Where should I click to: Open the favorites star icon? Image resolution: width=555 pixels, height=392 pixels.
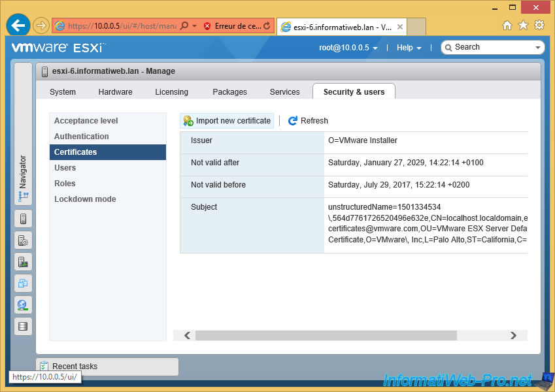click(523, 25)
